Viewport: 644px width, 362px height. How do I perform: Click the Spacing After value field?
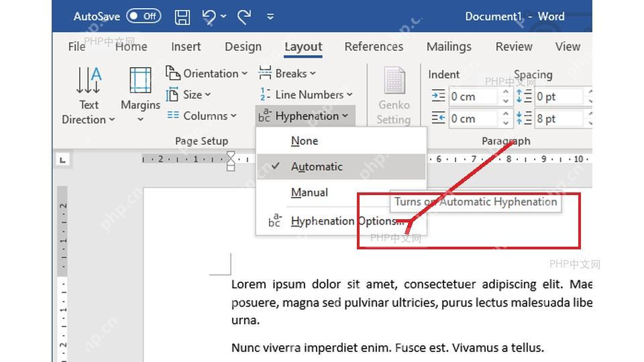(x=559, y=119)
